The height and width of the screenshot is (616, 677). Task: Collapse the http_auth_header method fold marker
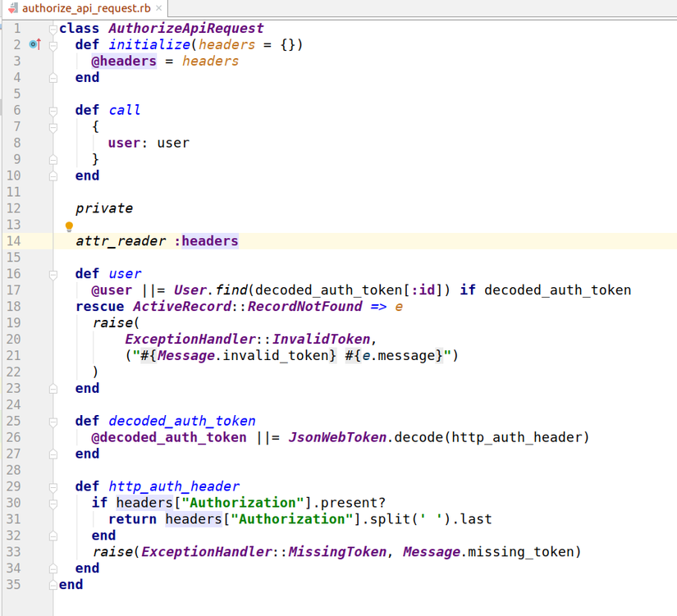pos(53,487)
